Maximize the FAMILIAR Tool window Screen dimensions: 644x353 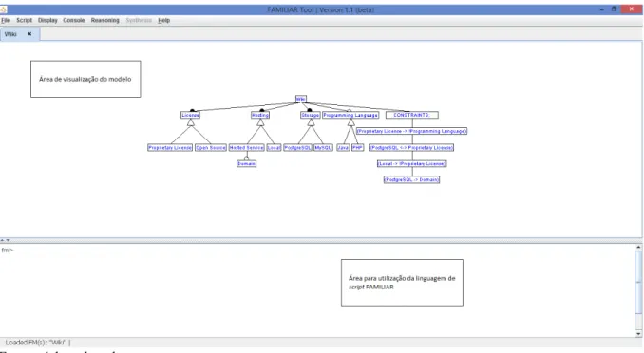tap(614, 9)
